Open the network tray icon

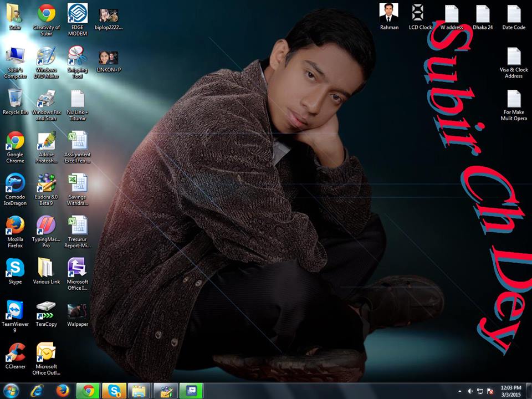click(x=480, y=391)
